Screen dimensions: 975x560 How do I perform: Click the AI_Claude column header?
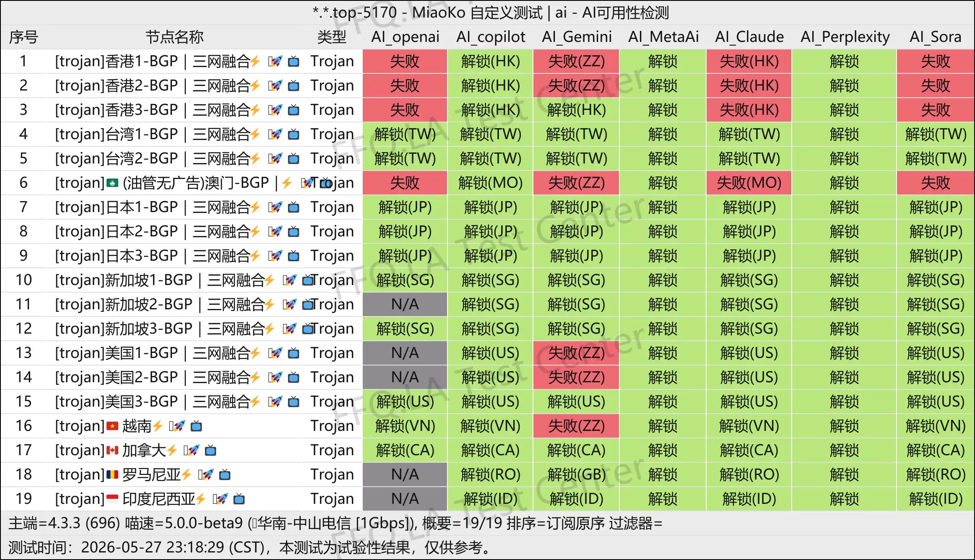[749, 37]
